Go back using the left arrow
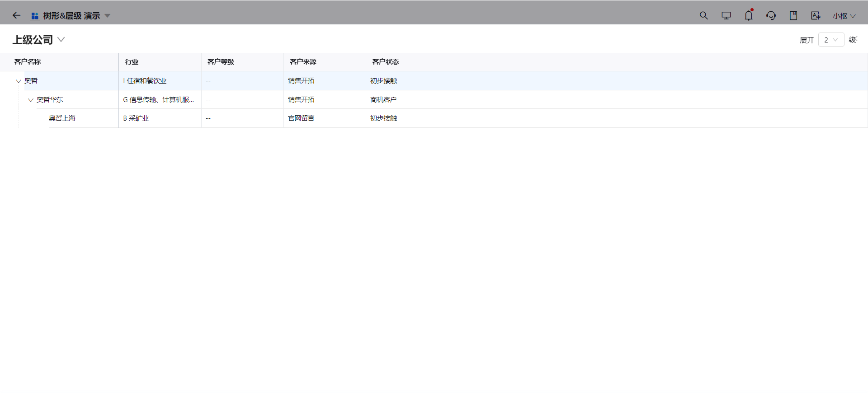868x393 pixels. pyautogui.click(x=16, y=15)
